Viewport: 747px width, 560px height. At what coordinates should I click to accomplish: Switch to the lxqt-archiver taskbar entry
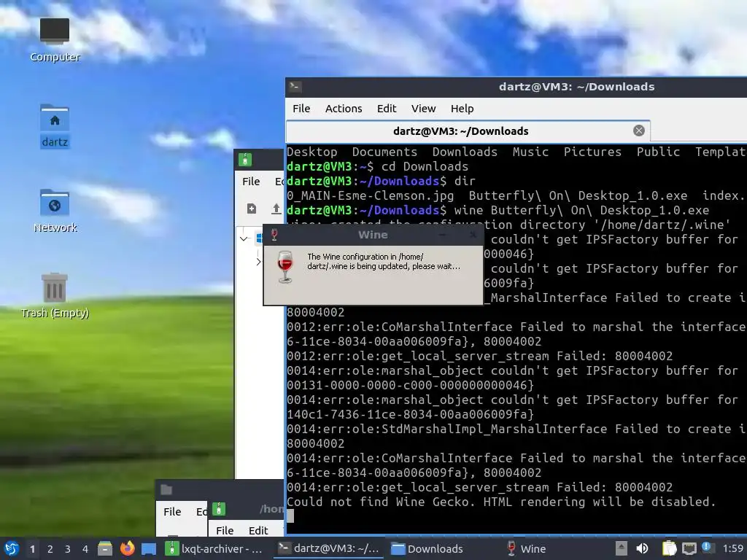(215, 548)
